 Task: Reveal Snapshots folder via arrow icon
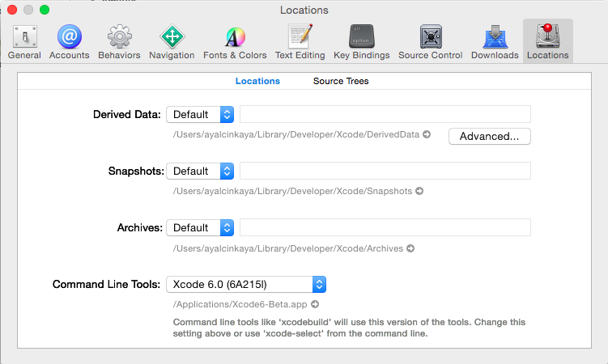pos(419,191)
